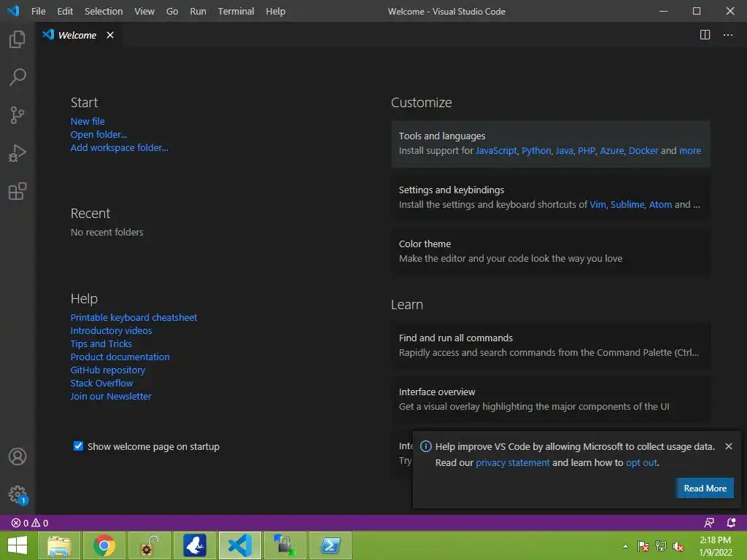
Task: Click the Read More button
Action: 705,488
